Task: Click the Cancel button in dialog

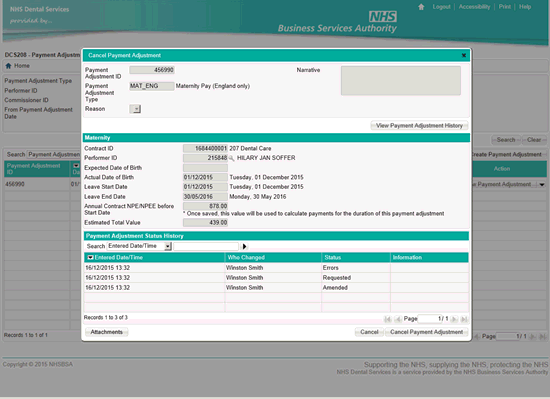Action: click(x=369, y=332)
